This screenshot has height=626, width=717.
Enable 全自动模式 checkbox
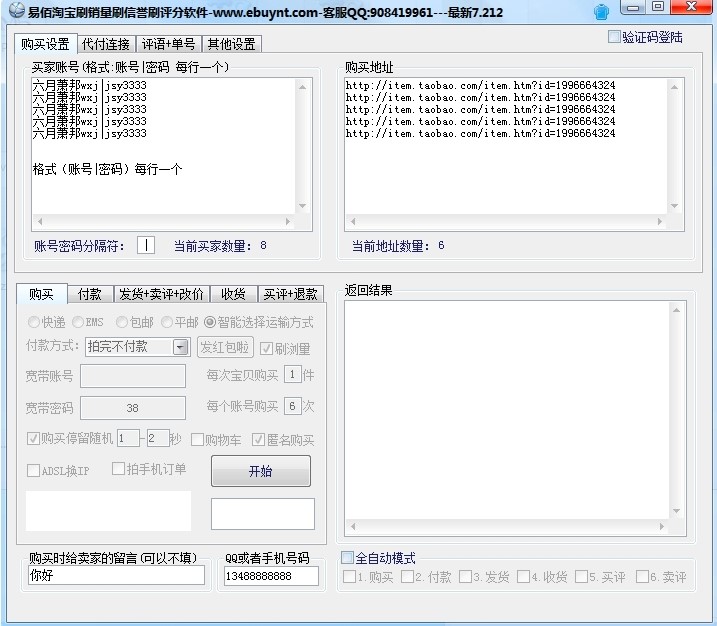point(348,557)
